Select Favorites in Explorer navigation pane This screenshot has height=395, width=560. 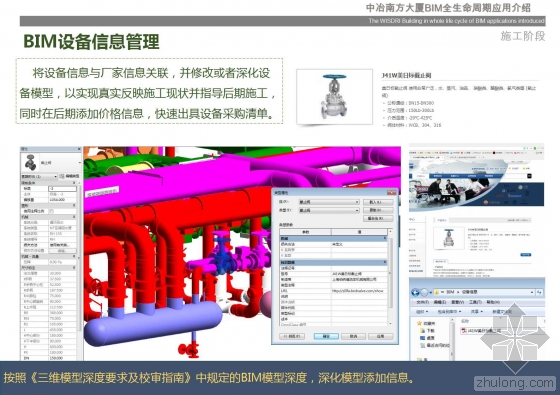[x=426, y=323]
